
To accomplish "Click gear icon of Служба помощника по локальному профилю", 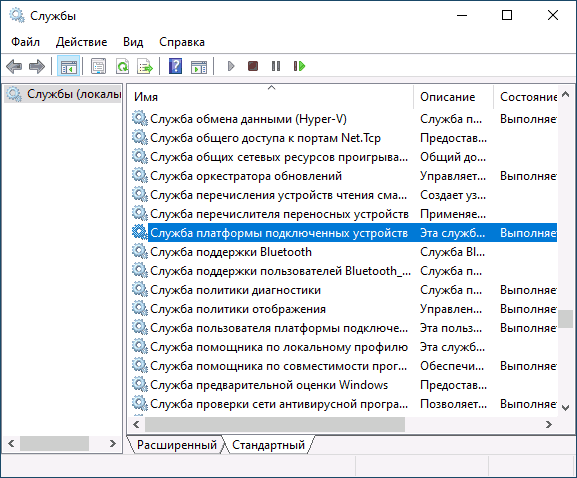I will coord(140,346).
